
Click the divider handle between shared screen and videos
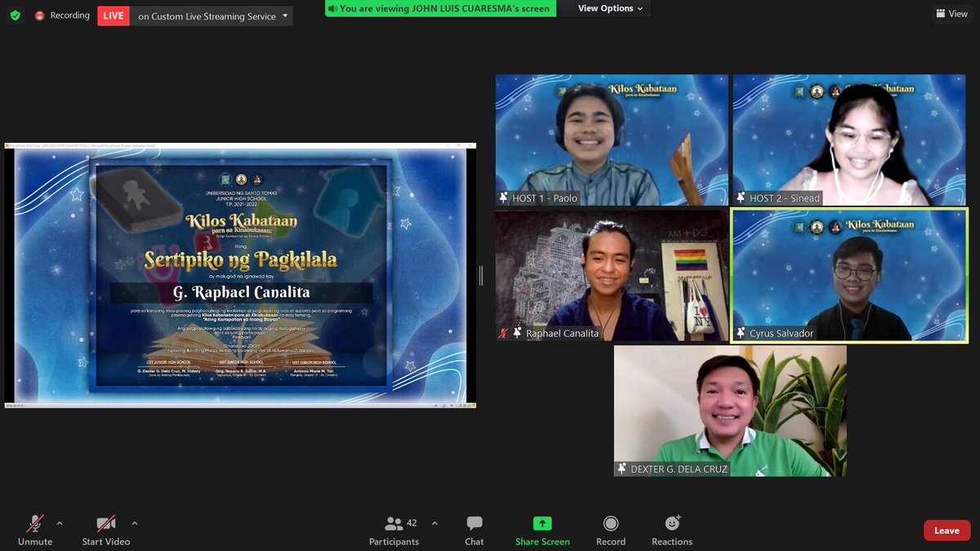[481, 275]
